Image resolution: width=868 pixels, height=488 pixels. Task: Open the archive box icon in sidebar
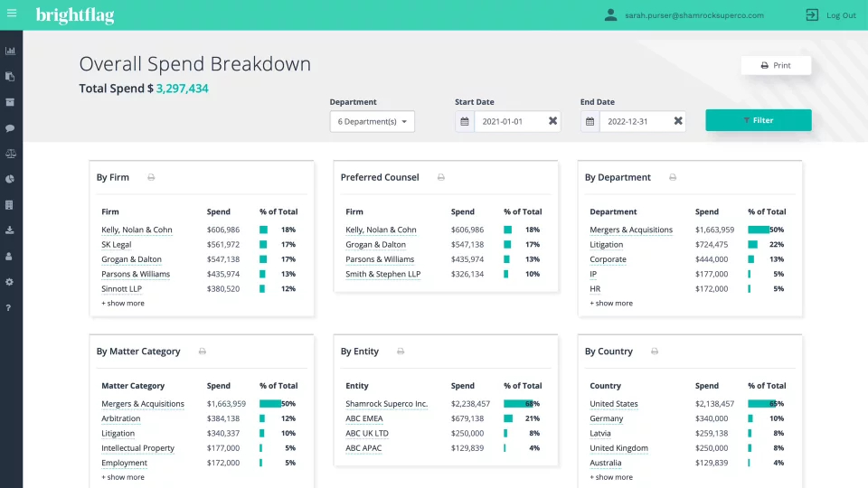(x=10, y=102)
